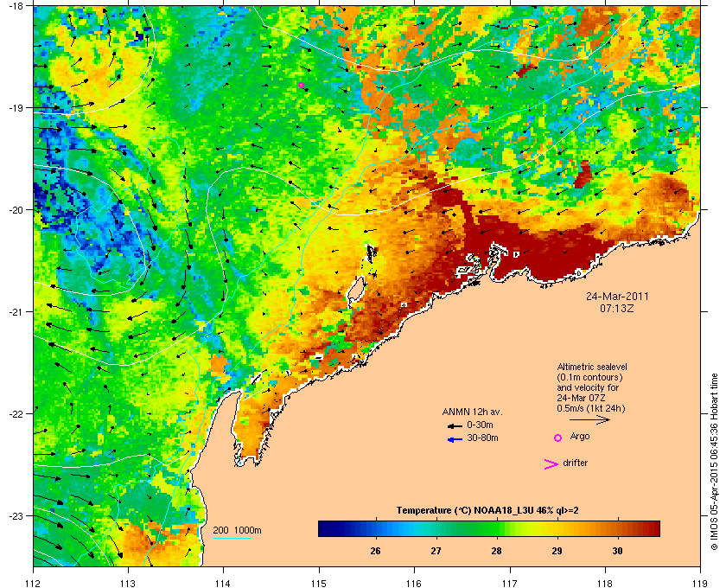The image size is (726, 588).
Task: Click the yellow colorbar section above 29
Action: click(557, 528)
